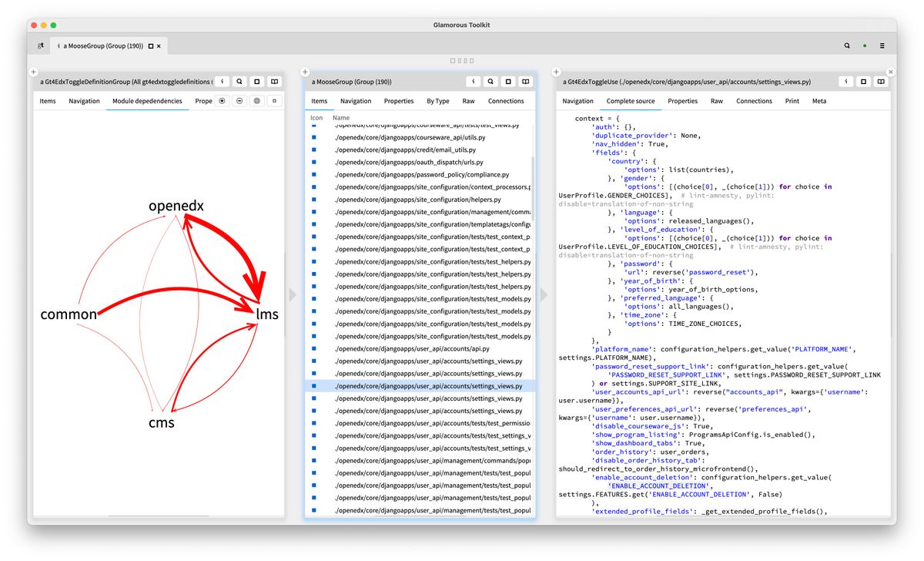Switch to the By Type tab
This screenshot has height=561, width=924.
coord(437,101)
